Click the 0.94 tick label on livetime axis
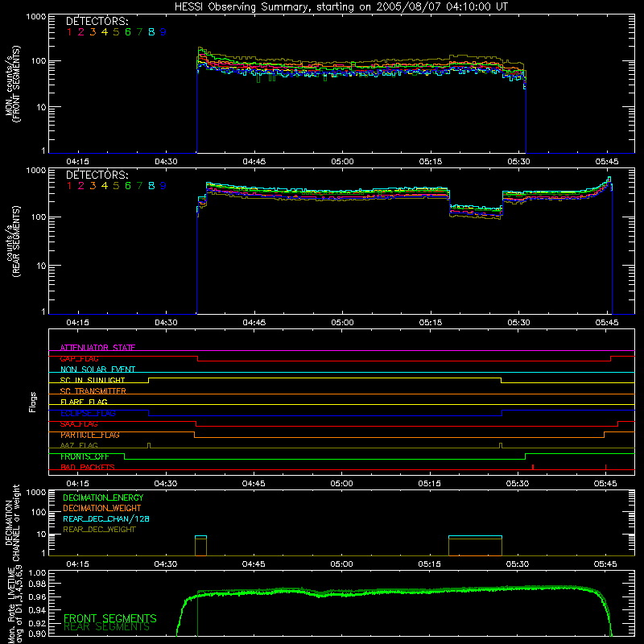 pos(37,610)
